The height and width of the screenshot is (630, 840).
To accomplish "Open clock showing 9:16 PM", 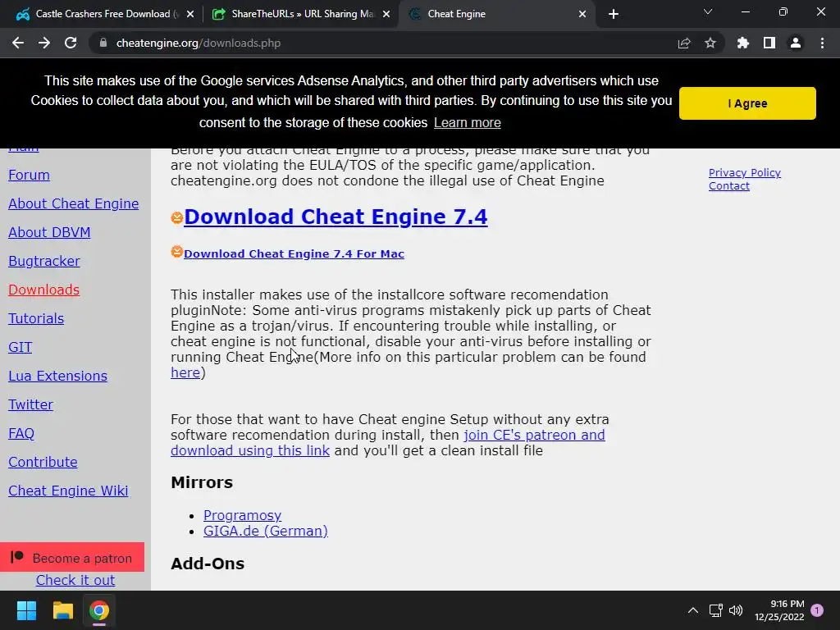I will (779, 610).
